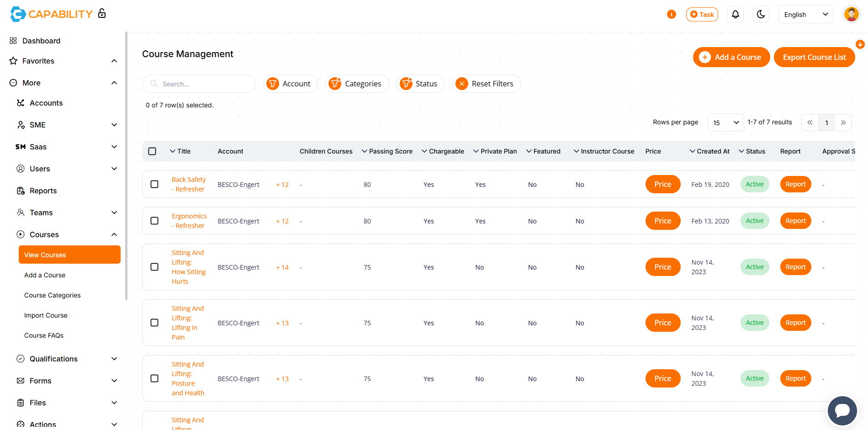
Task: Click the Active status badge for Back Safety
Action: coord(754,184)
